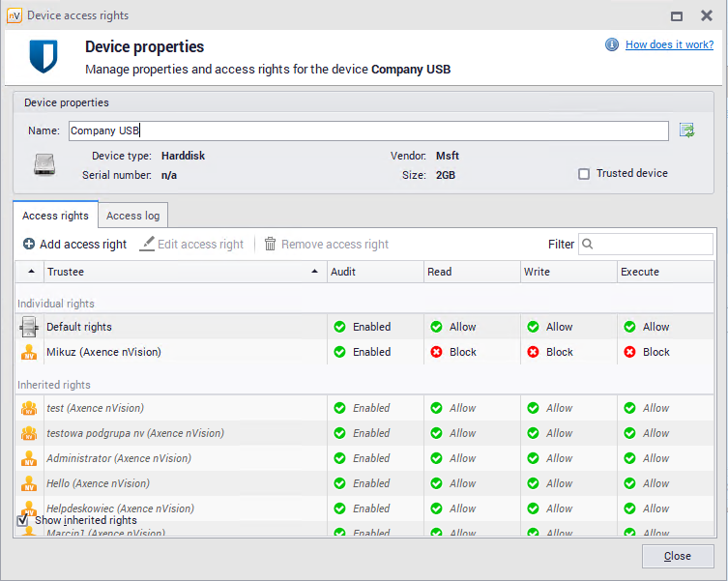
Task: Click the test group icon
Action: click(x=29, y=408)
